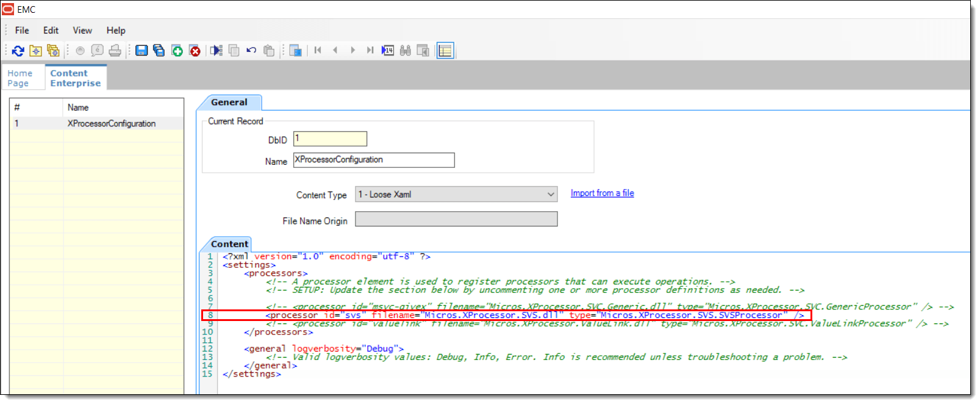
Task: Click the # column header
Action: tap(37, 107)
